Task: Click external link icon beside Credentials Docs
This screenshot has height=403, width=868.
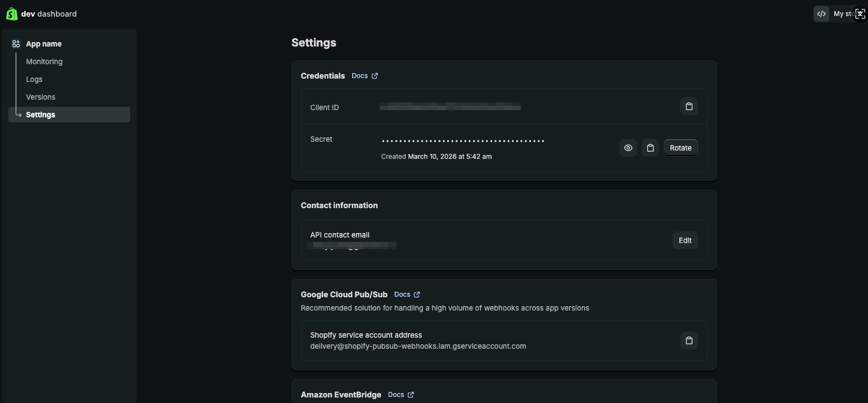Action: tap(375, 76)
